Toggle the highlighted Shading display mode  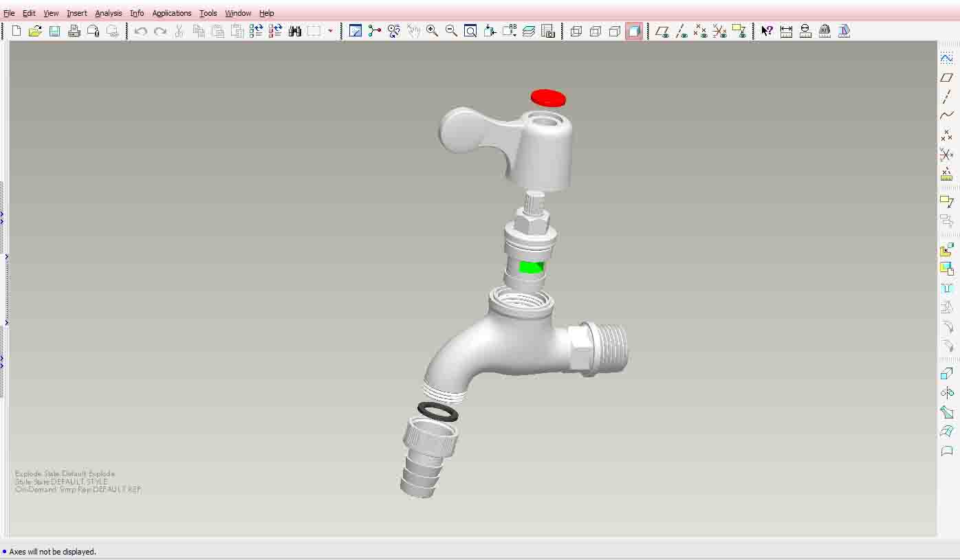pos(634,31)
